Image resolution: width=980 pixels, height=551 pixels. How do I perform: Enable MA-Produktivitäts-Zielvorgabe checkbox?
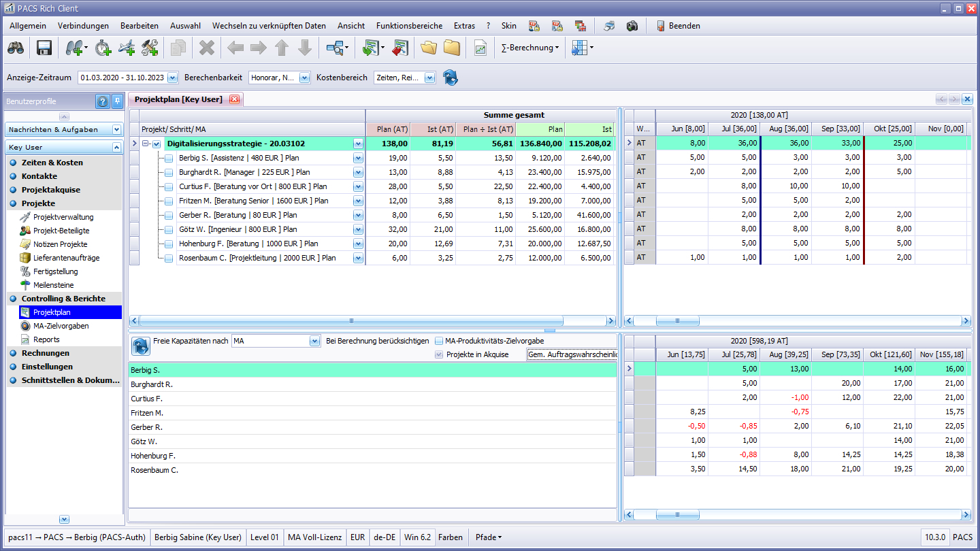coord(439,341)
